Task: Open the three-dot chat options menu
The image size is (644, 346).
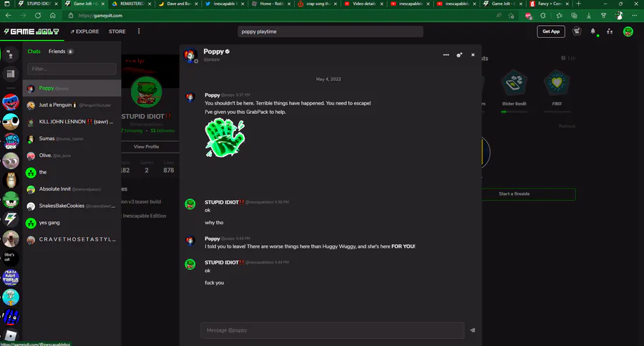Action: [446, 54]
